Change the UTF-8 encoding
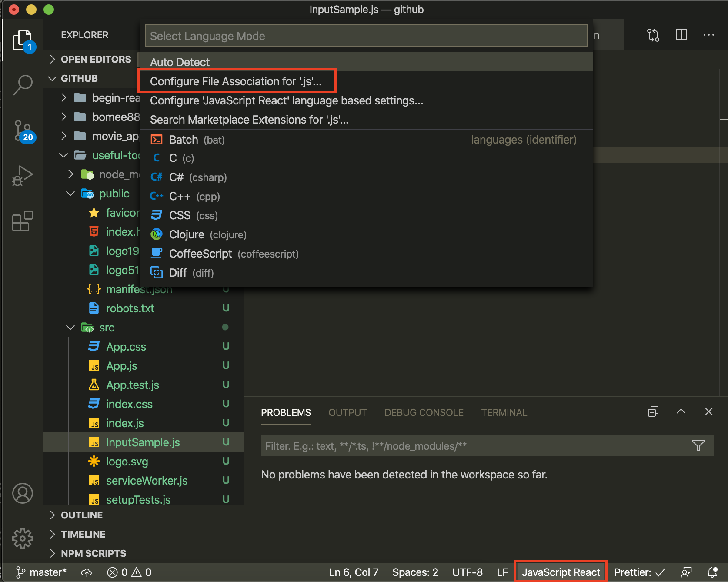Screen dimensions: 728x582 (468, 572)
